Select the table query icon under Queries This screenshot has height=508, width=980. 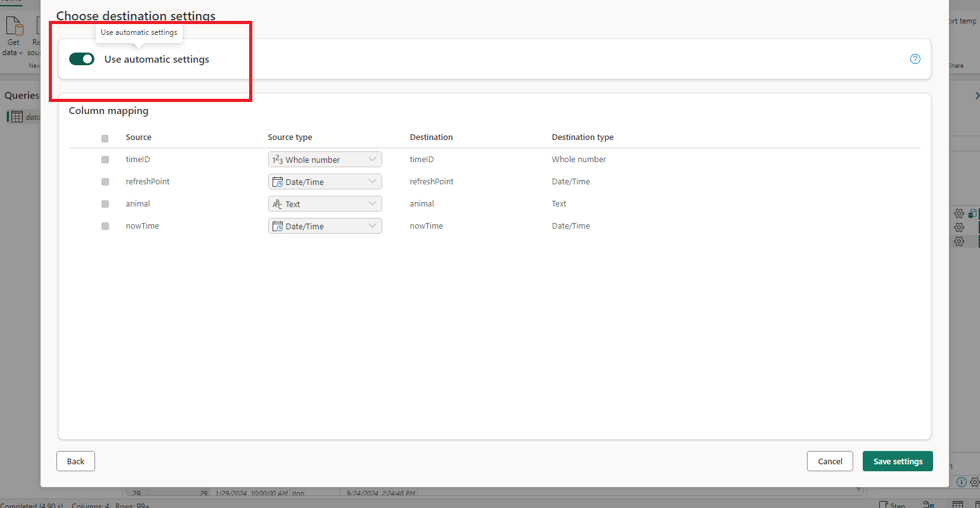click(x=17, y=117)
